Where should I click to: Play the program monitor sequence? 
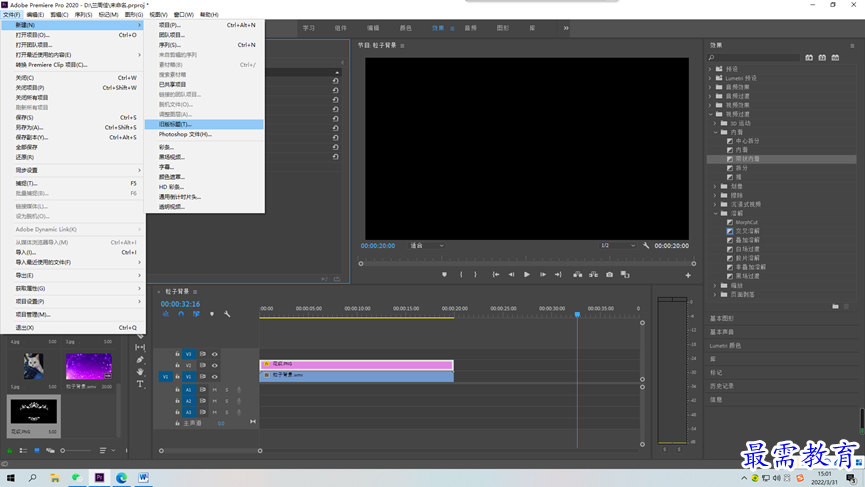(527, 275)
